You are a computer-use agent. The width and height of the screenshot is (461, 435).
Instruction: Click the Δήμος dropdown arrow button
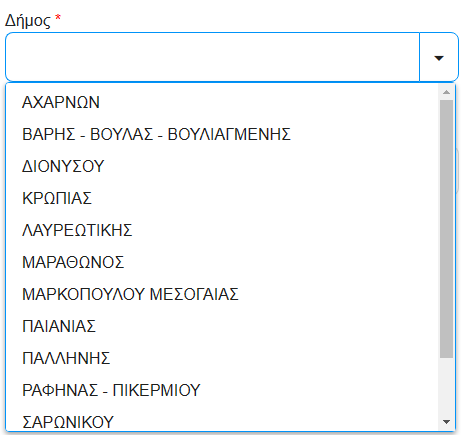439,57
